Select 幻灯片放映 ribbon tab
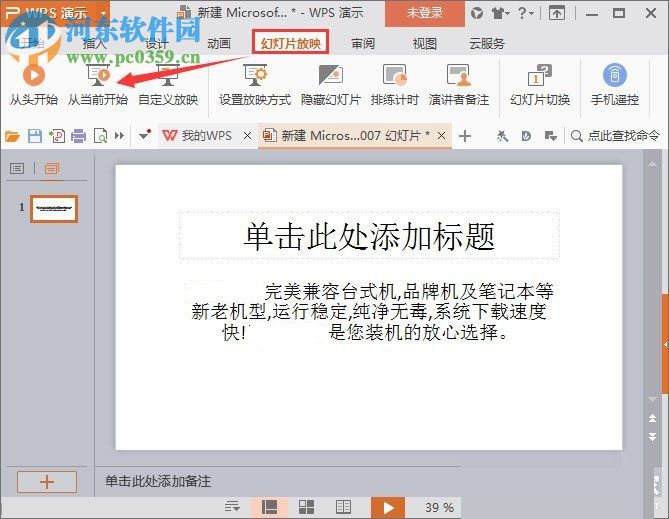The width and height of the screenshot is (669, 519). [291, 43]
